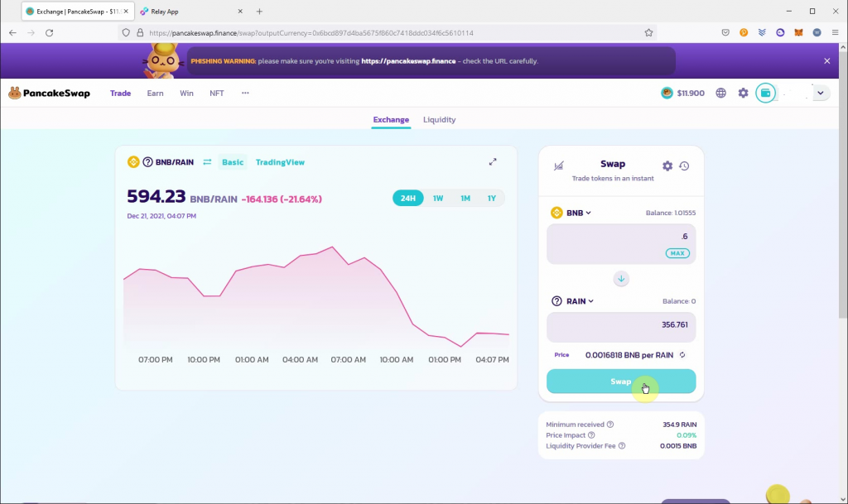Click the pancakeswap.finance link in warning

click(408, 61)
